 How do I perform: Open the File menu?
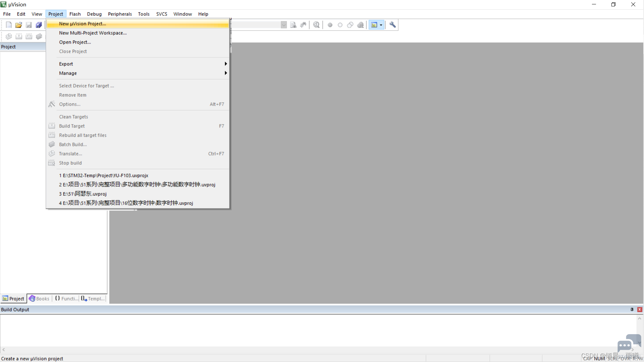tap(7, 14)
